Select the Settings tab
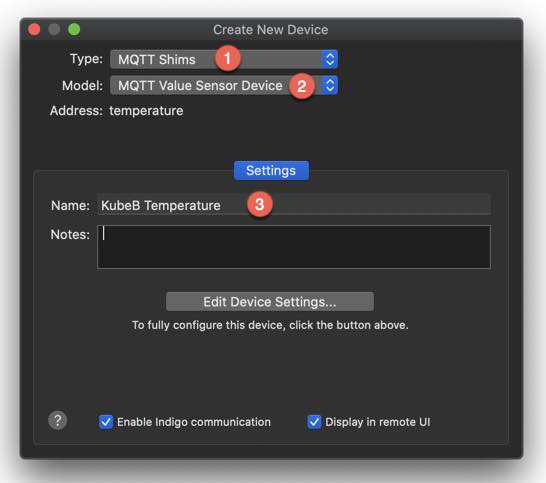This screenshot has height=483, width=546. (271, 171)
